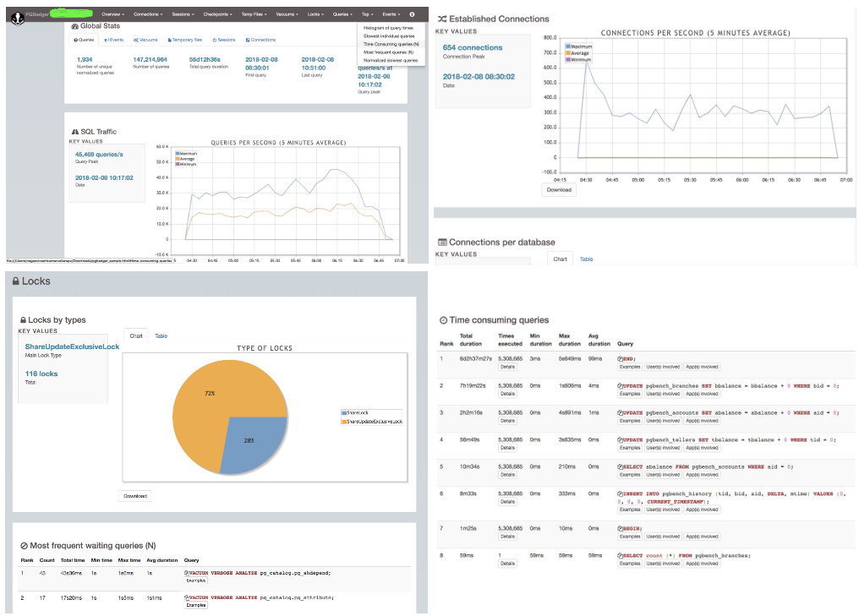Click the ShareLock legend color swatch

tap(344, 412)
